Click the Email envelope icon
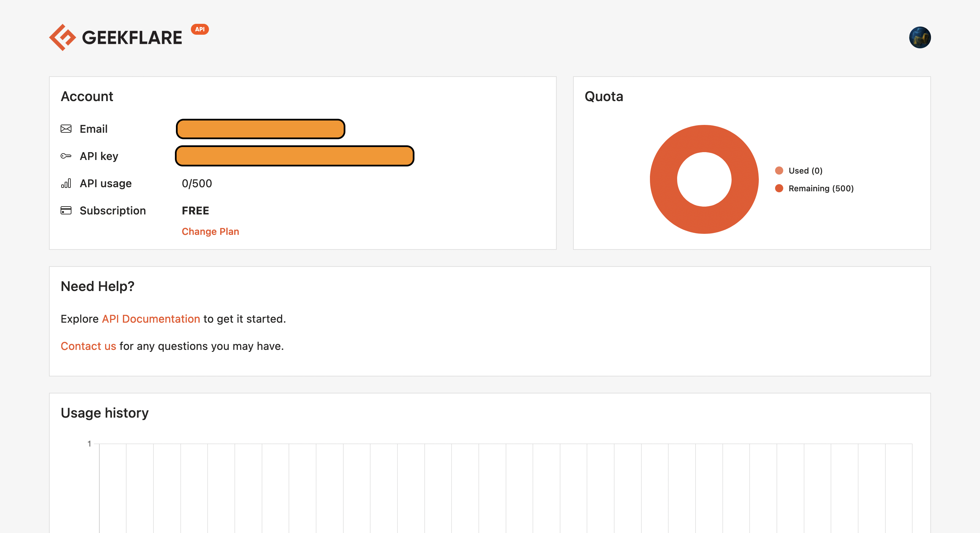Screen dimensions: 980x533 [66, 129]
